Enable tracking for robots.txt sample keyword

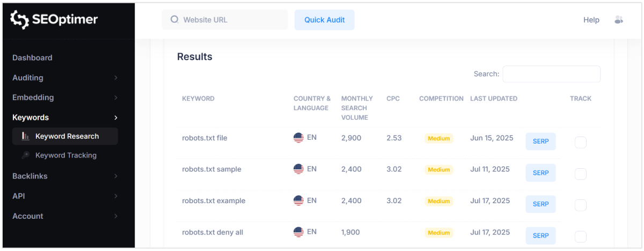580,174
